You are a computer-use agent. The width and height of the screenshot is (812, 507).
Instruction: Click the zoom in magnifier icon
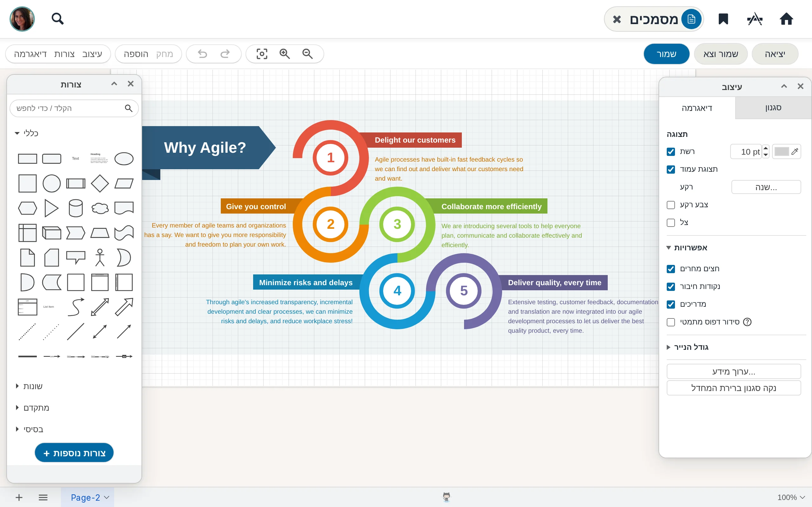285,54
